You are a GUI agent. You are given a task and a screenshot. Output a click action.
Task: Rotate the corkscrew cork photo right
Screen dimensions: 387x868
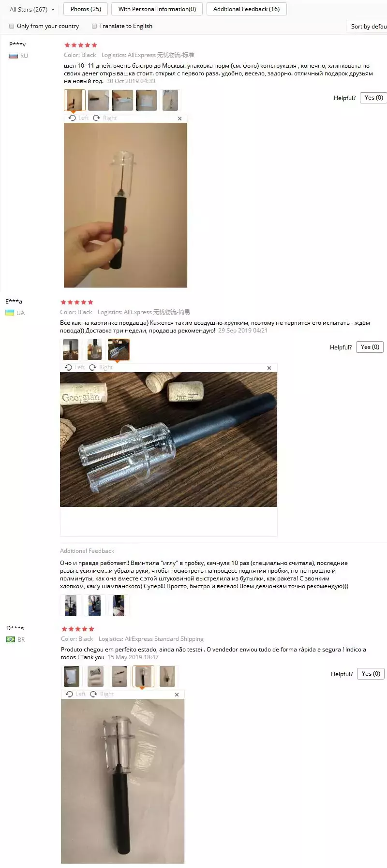coord(101,367)
